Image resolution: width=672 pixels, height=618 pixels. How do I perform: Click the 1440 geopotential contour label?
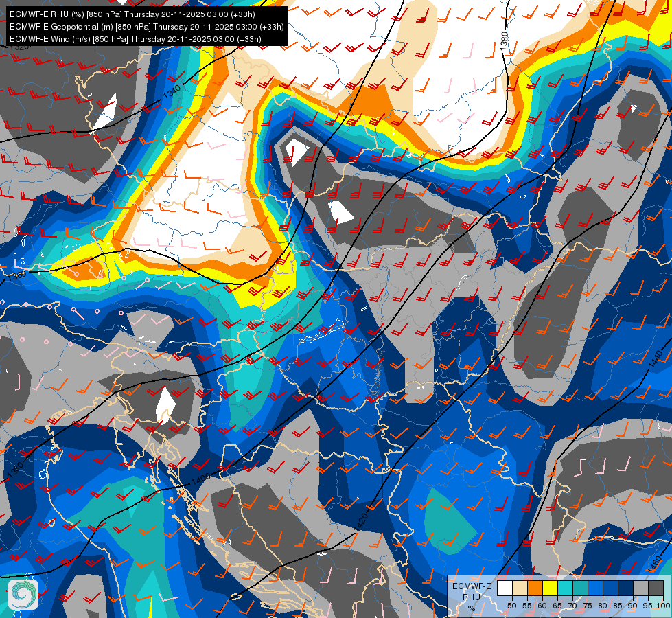pos(656,358)
